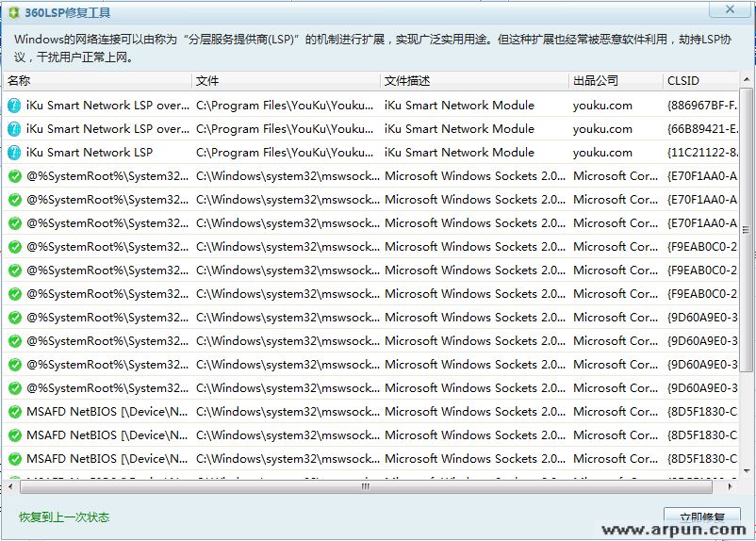Click the vertical scrollbar down arrow
Viewport: 756px width, 541px height.
[746, 471]
